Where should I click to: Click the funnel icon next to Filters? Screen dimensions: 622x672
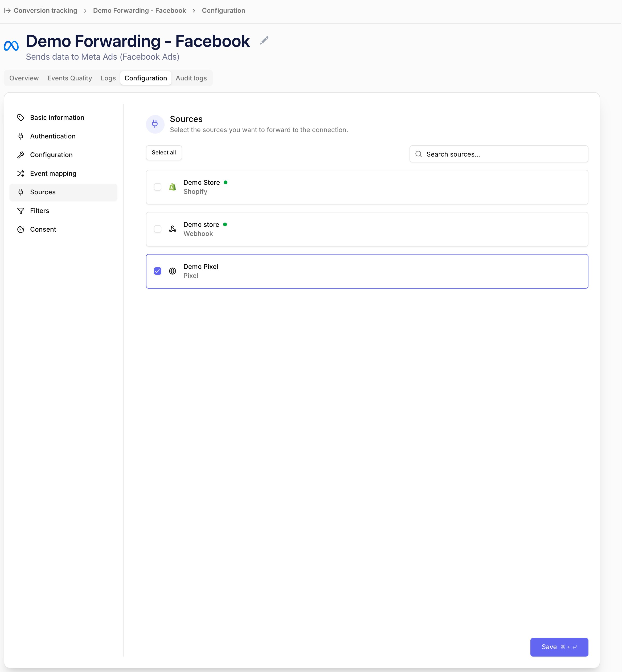21,211
